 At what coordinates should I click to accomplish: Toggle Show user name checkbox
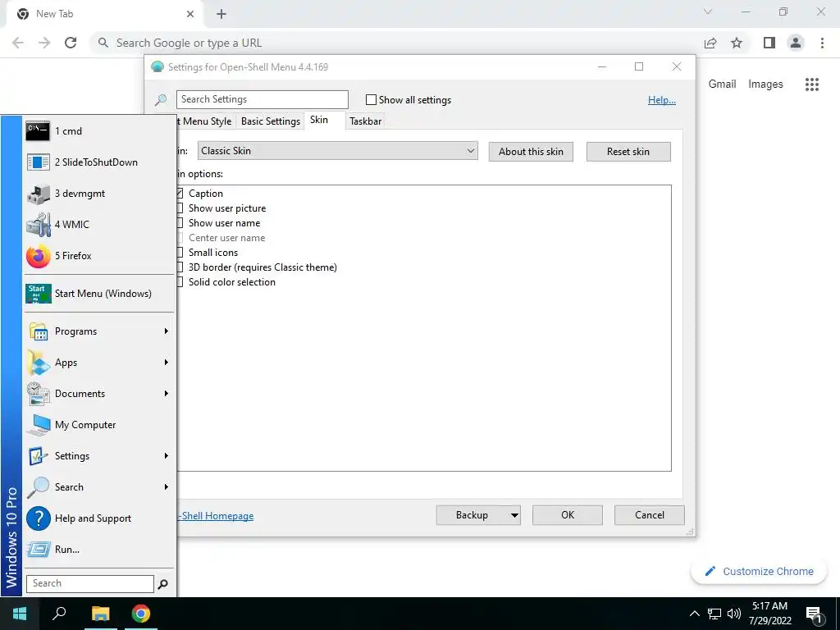pyautogui.click(x=180, y=223)
